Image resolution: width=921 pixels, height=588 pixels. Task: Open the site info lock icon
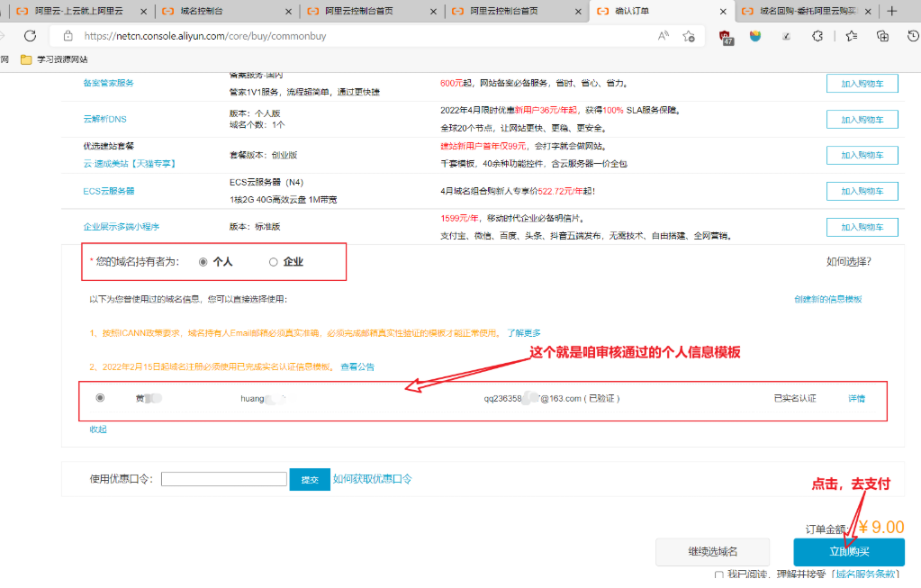[68, 36]
